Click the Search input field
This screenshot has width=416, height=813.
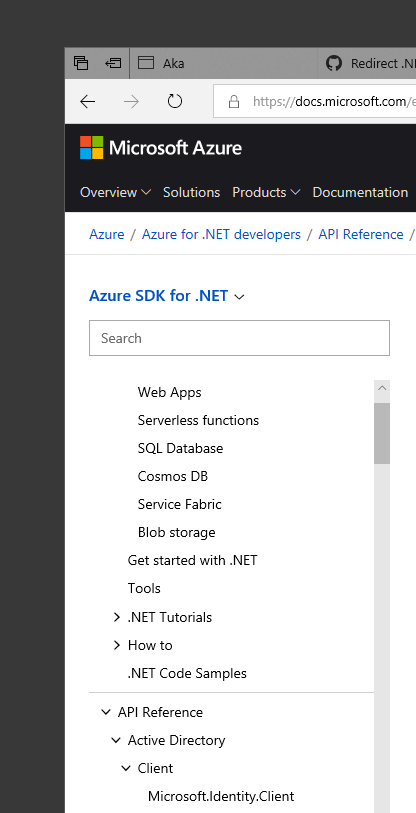point(239,338)
